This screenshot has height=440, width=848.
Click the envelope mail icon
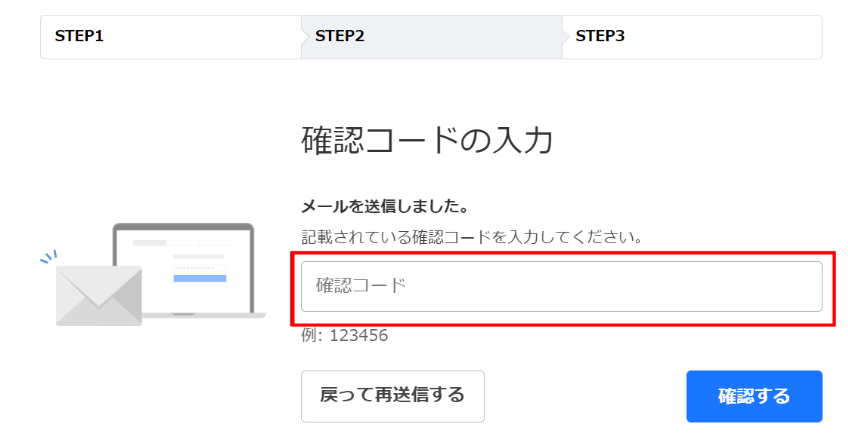tap(99, 296)
